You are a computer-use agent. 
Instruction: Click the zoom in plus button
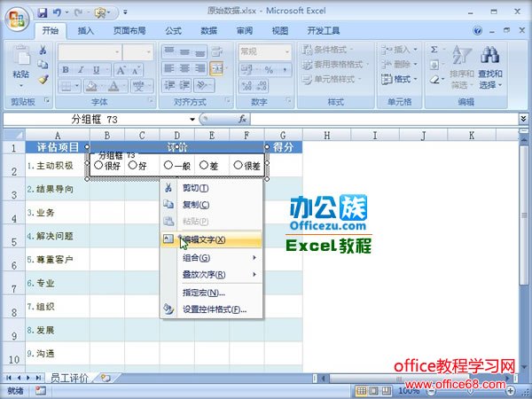tap(510, 391)
